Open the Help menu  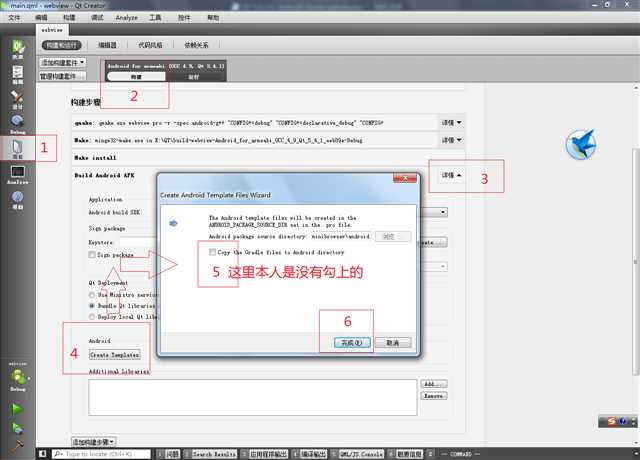click(x=213, y=18)
